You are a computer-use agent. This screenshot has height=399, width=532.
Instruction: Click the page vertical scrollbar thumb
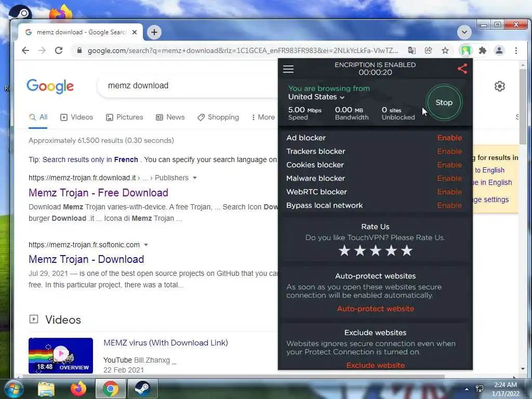(523, 107)
